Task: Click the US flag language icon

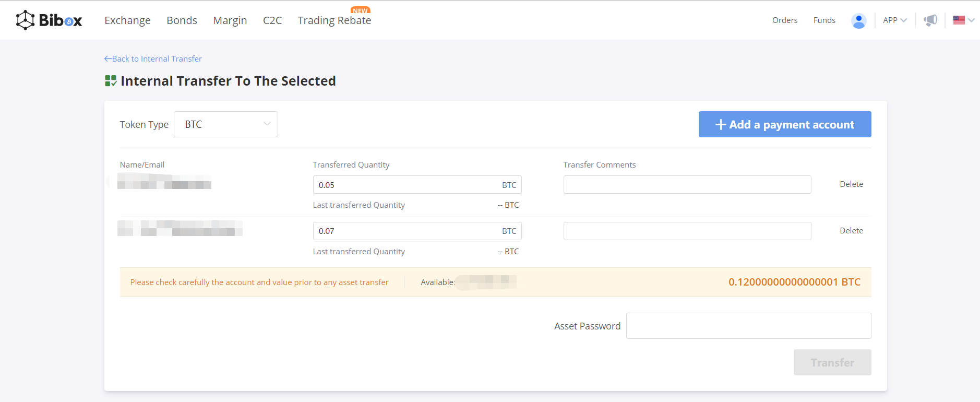Action: [959, 20]
